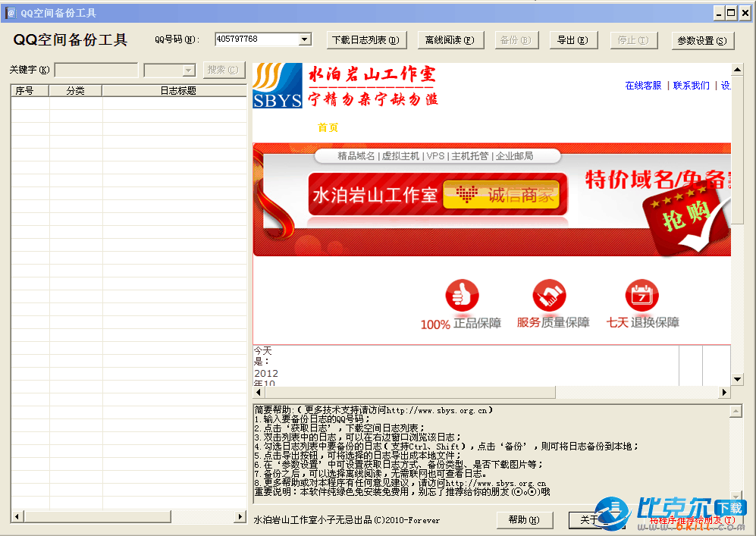Viewport: 756px width, 536px height.
Task: Click the 今天是 date text
Action: click(x=263, y=356)
